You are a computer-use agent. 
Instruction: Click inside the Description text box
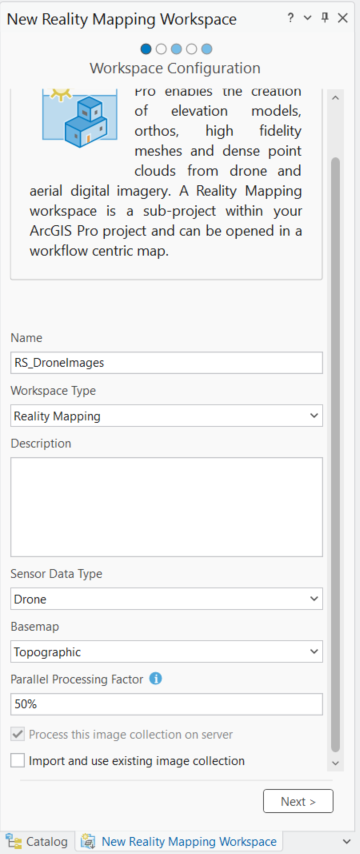pyautogui.click(x=167, y=507)
